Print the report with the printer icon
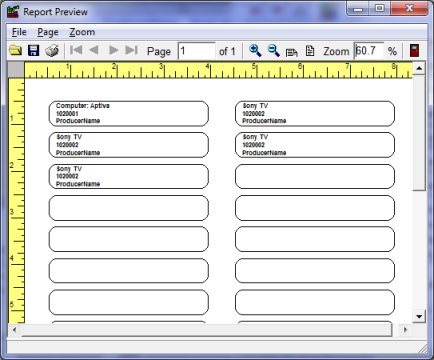Image resolution: width=434 pixels, height=360 pixels. (52, 51)
